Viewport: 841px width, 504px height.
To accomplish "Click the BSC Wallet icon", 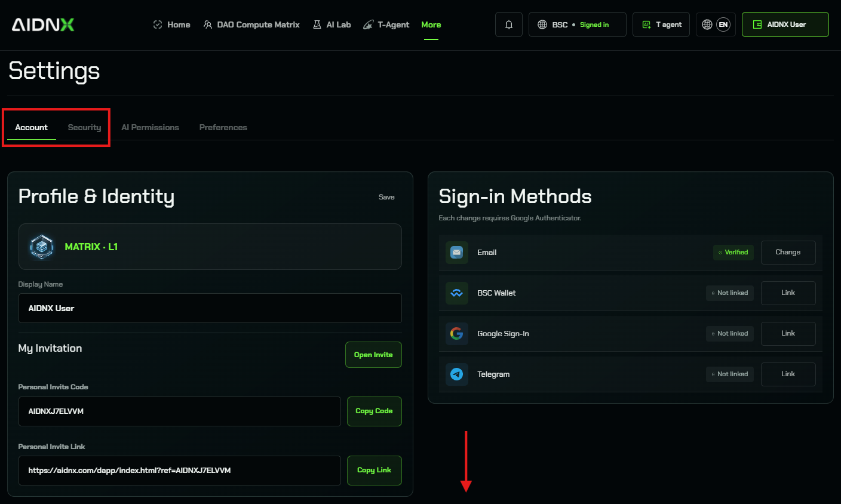I will click(x=457, y=293).
